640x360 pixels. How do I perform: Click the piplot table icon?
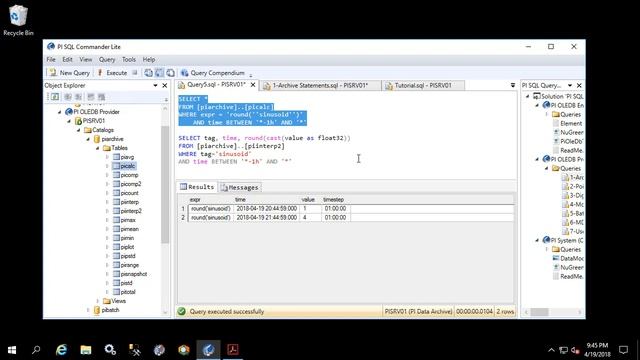pos(116,247)
